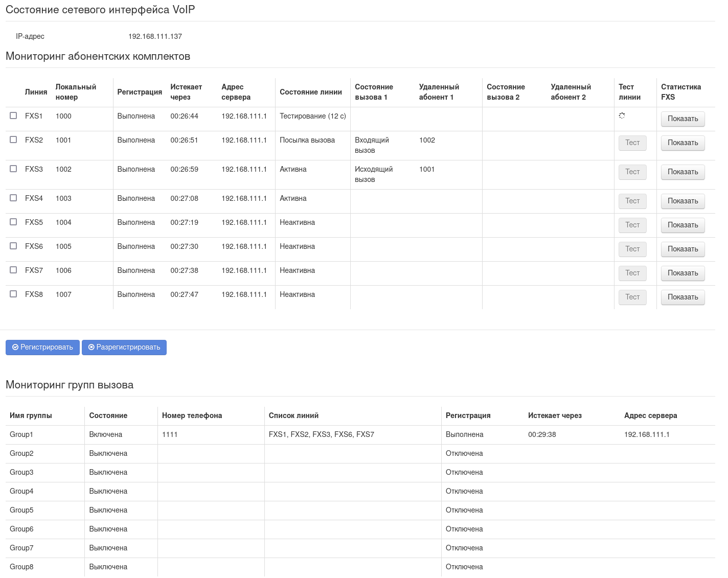Run the line test for FXS2

(632, 143)
